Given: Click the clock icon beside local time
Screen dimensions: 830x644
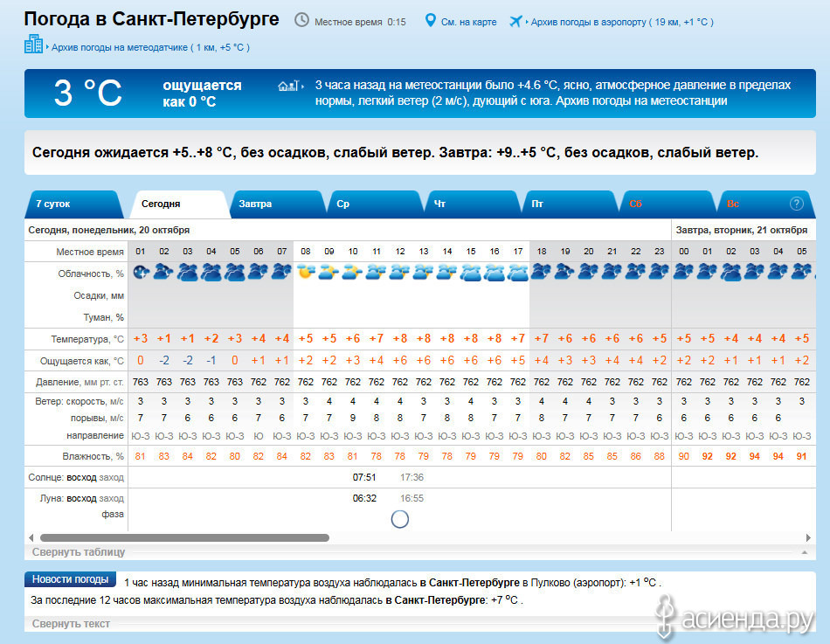Looking at the screenshot, I should coord(301,20).
